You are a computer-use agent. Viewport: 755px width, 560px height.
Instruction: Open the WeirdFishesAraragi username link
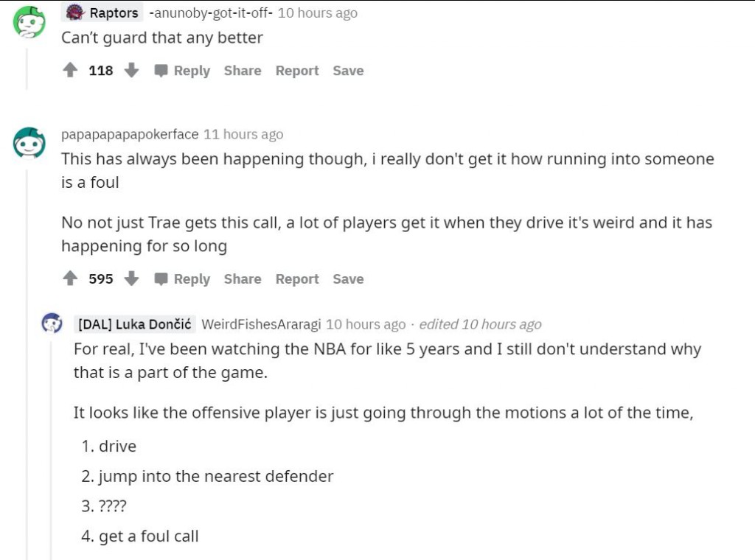pos(260,324)
